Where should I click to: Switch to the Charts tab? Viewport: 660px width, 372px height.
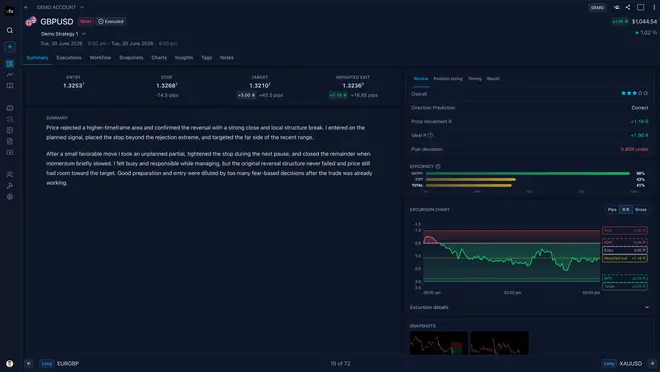pyautogui.click(x=159, y=58)
